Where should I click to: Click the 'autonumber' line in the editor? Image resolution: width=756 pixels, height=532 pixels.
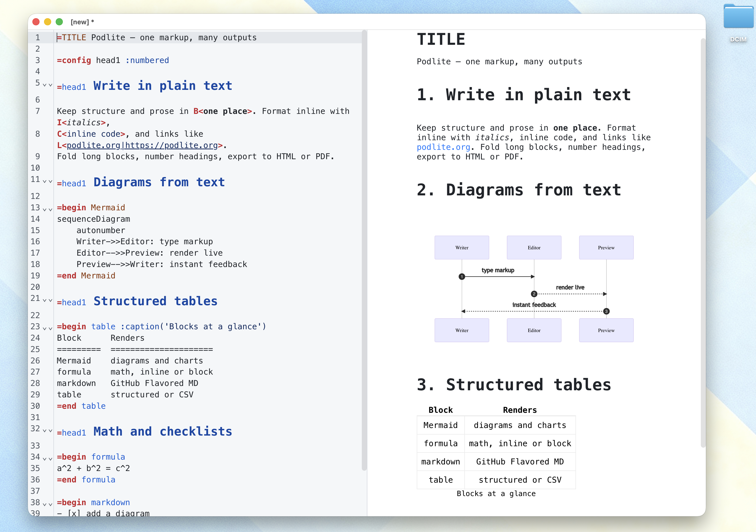click(101, 231)
